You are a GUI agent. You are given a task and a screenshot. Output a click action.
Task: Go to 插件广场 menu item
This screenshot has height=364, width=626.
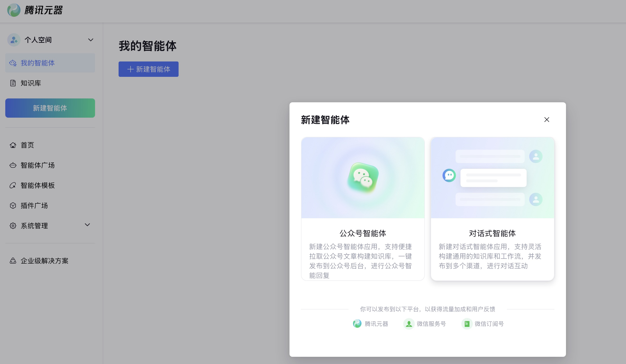tap(34, 206)
